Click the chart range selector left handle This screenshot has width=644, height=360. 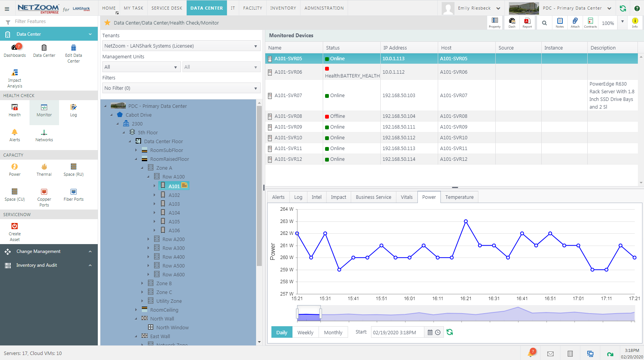click(297, 314)
